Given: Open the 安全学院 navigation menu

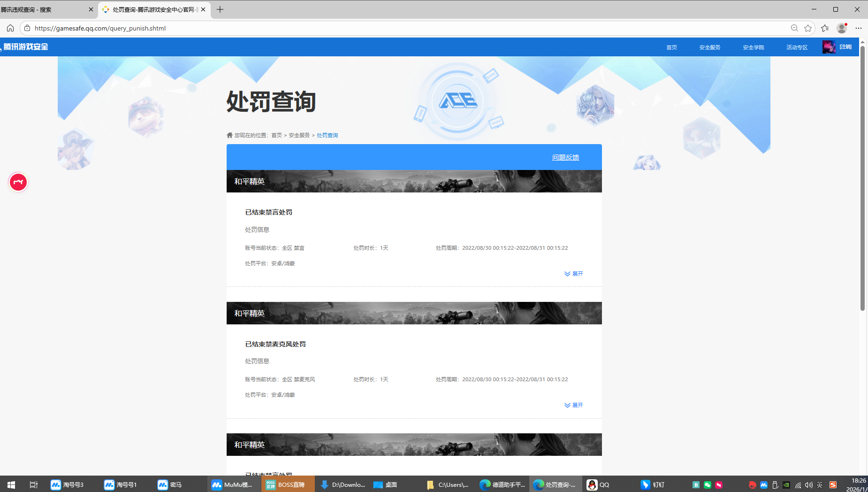Looking at the screenshot, I should coord(753,47).
